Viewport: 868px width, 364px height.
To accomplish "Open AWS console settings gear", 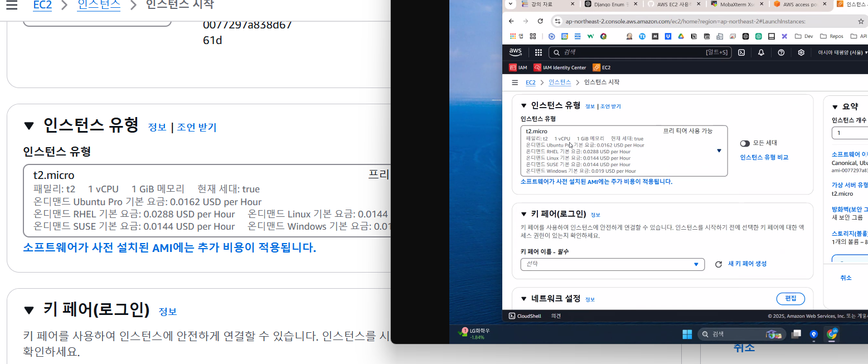I will [x=801, y=52].
